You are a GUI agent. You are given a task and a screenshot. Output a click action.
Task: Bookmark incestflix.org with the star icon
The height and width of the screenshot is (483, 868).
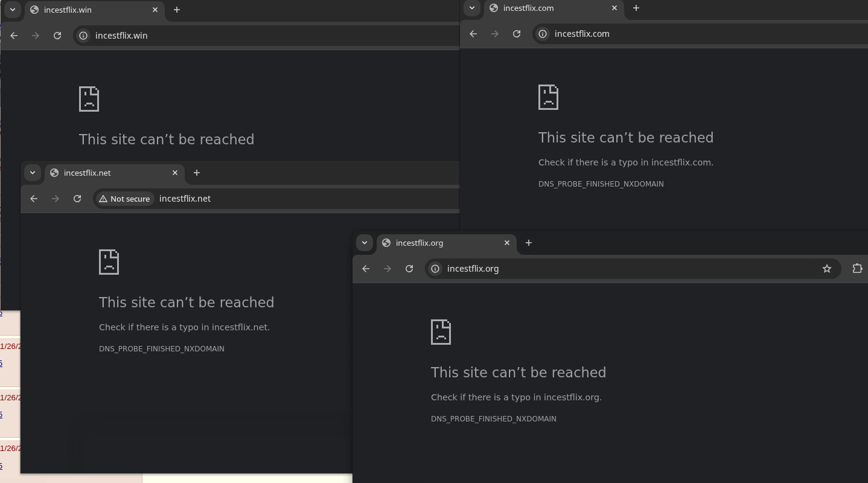(827, 269)
